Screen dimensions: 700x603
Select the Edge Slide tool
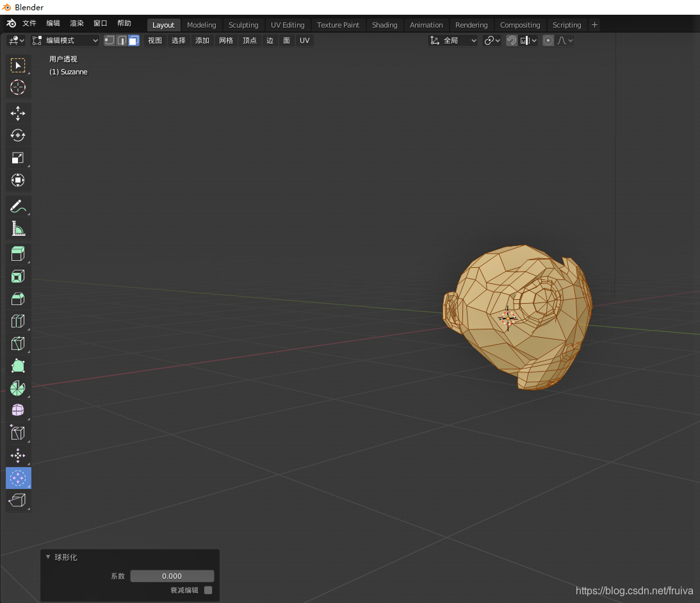point(18,433)
